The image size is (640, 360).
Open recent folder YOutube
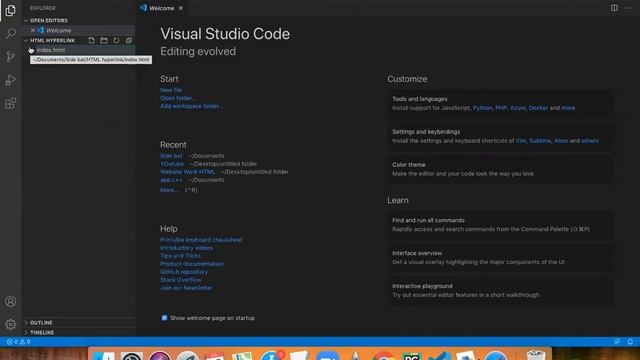172,164
